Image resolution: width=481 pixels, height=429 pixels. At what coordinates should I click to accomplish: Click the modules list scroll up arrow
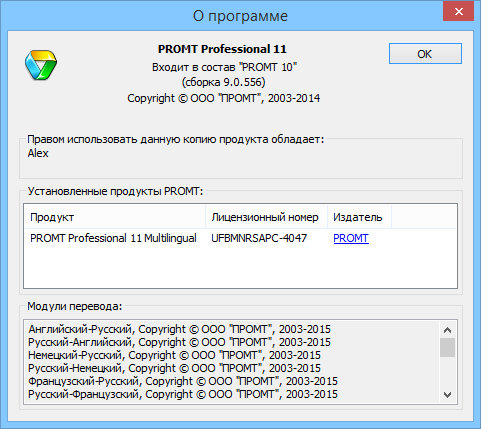pos(447,330)
